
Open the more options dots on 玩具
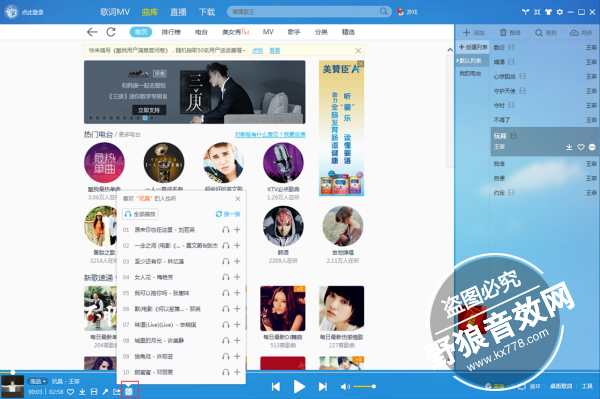point(592,147)
